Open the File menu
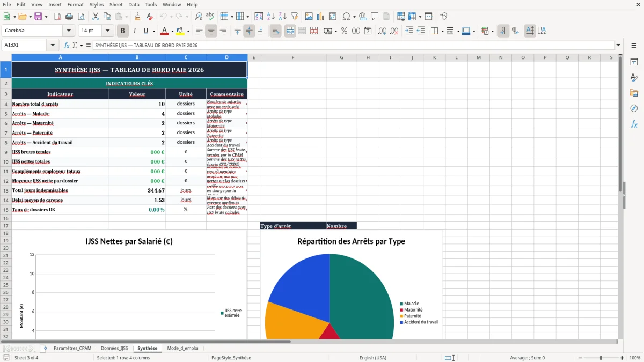The width and height of the screenshot is (644, 362). click(7, 4)
